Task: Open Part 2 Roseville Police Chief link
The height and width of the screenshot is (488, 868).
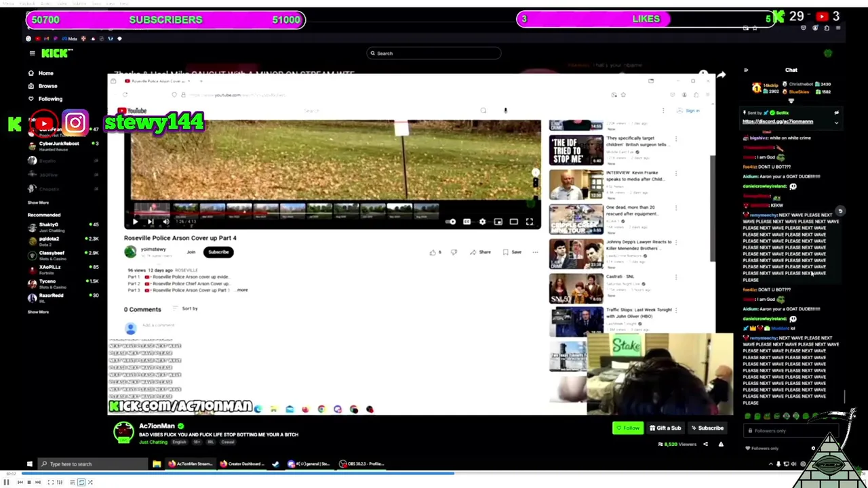Action: pyautogui.click(x=186, y=283)
